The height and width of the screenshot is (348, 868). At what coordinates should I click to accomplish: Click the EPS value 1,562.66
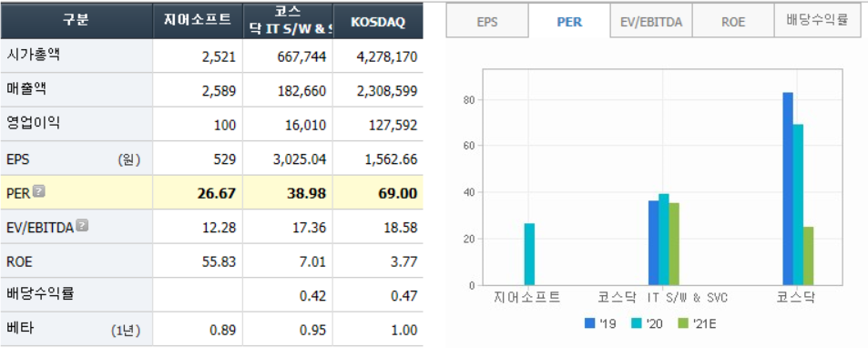click(390, 159)
